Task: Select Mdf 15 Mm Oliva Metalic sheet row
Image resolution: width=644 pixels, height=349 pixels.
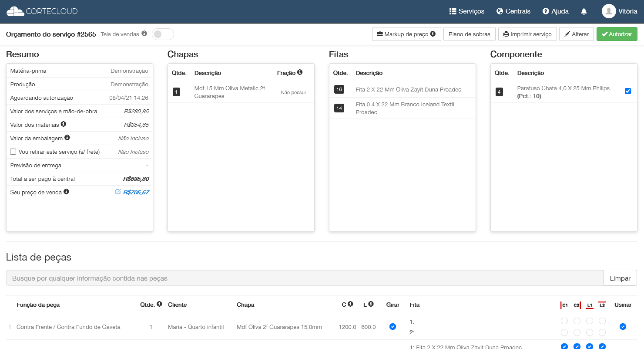Action: pos(241,92)
